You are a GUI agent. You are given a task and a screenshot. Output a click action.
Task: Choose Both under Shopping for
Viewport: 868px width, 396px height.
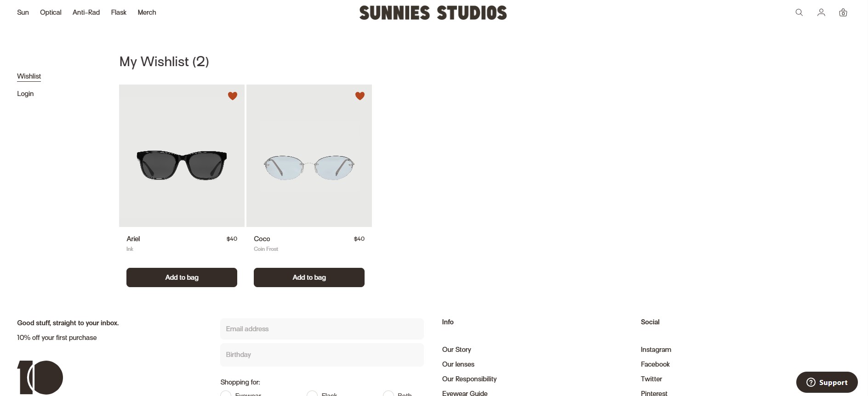(x=388, y=394)
